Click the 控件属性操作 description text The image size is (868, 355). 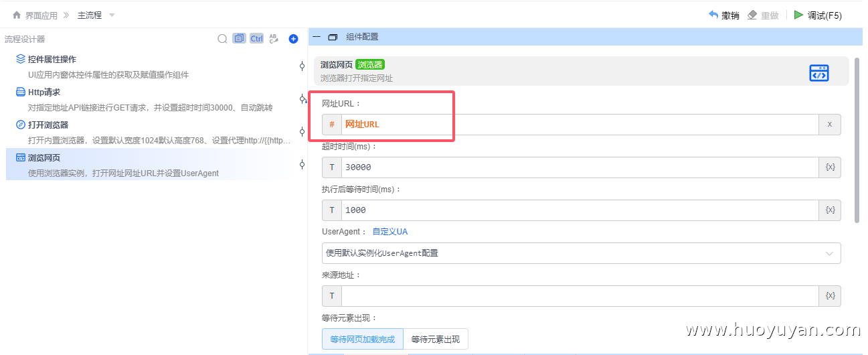108,74
